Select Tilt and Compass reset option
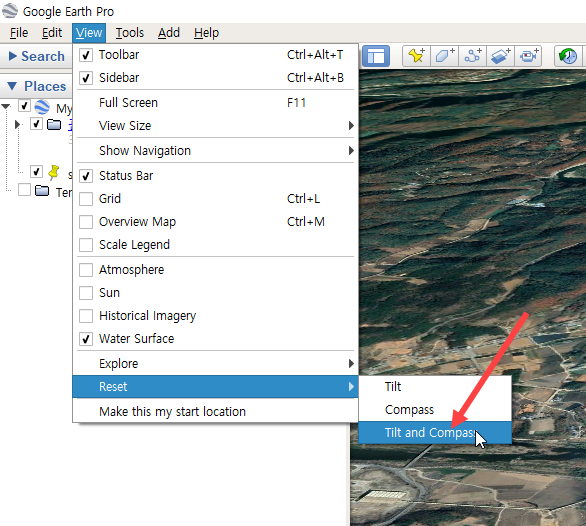Viewport: 586px width, 526px height. 435,433
